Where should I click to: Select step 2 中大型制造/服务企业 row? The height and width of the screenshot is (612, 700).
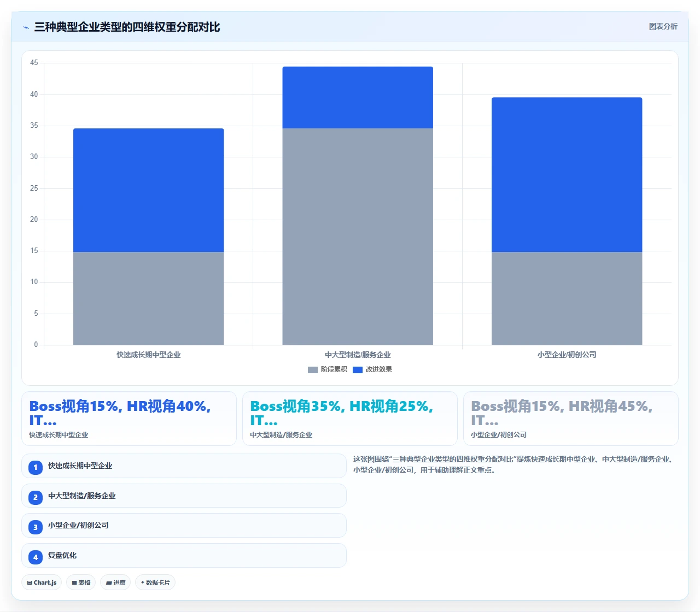pyautogui.click(x=184, y=496)
